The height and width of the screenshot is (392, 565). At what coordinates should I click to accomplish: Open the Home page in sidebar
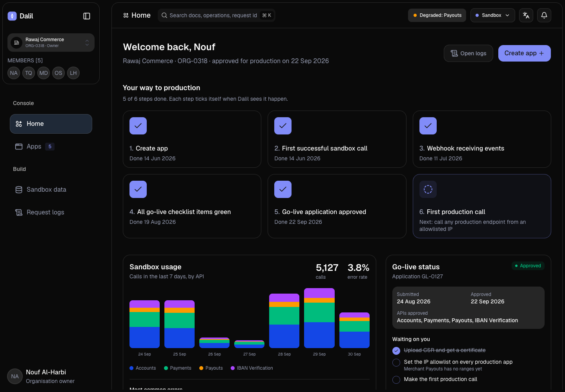pyautogui.click(x=51, y=124)
